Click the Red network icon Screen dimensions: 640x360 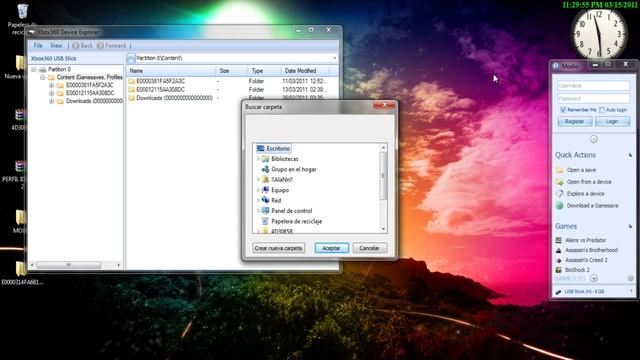(x=265, y=200)
